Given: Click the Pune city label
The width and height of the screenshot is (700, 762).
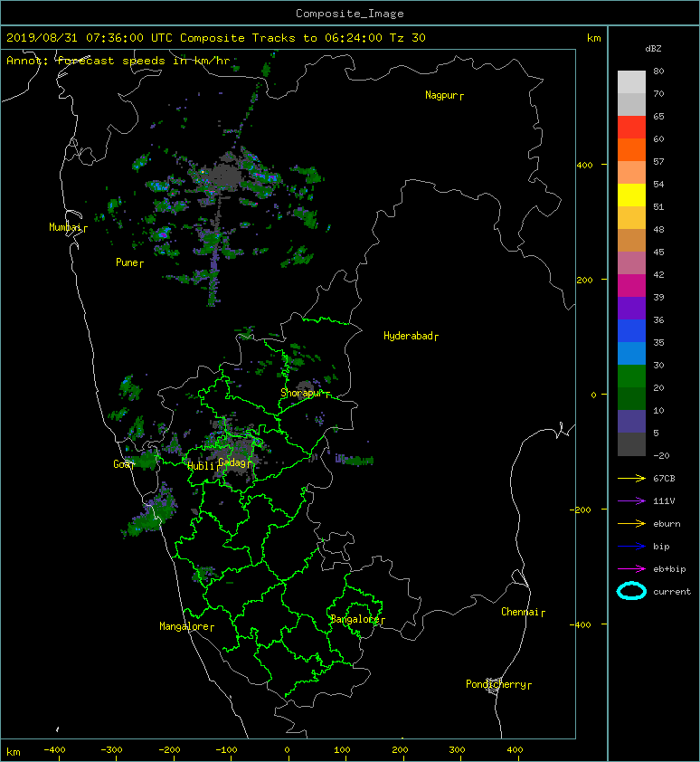Looking at the screenshot, I should 127,262.
